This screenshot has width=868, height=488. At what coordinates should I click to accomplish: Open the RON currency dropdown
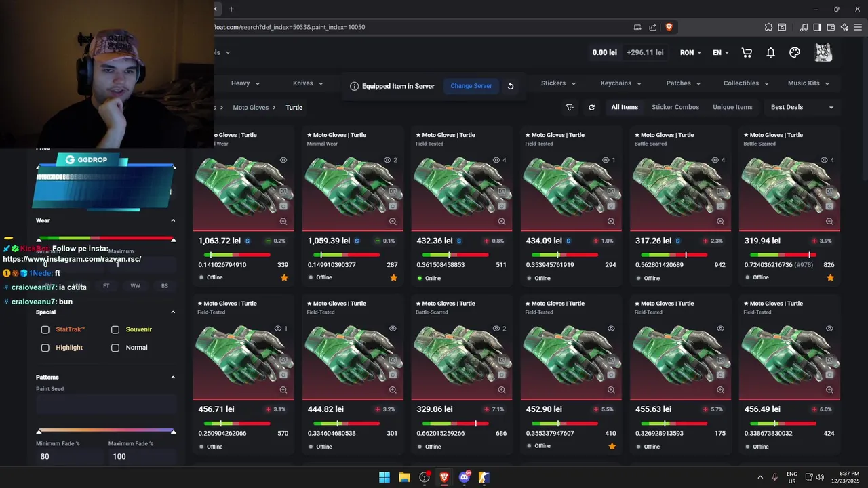[x=690, y=52]
